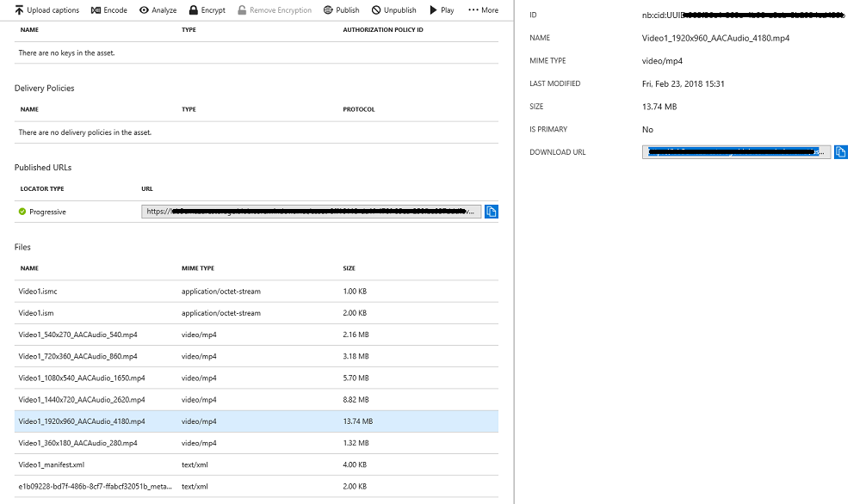Open the More options menu
The height and width of the screenshot is (504, 866).
480,10
